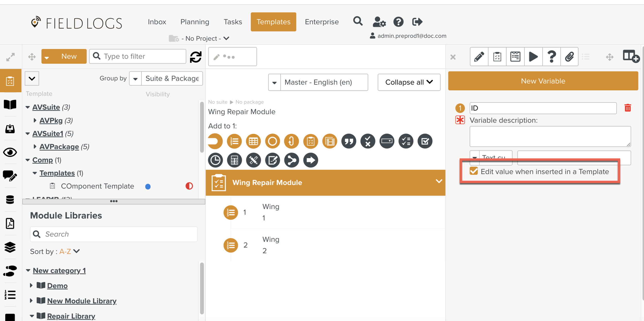Open the Enterprise menu item
This screenshot has width=644, height=321.
tap(321, 22)
